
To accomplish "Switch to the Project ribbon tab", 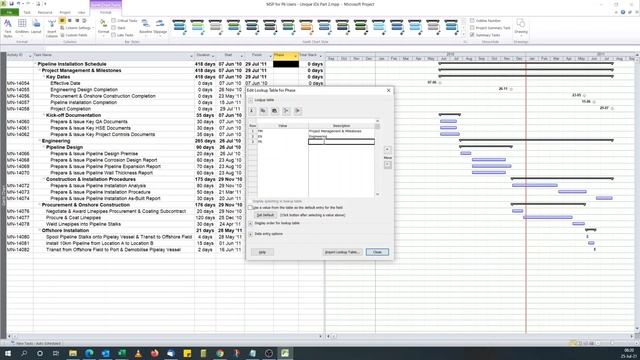I will click(x=65, y=12).
